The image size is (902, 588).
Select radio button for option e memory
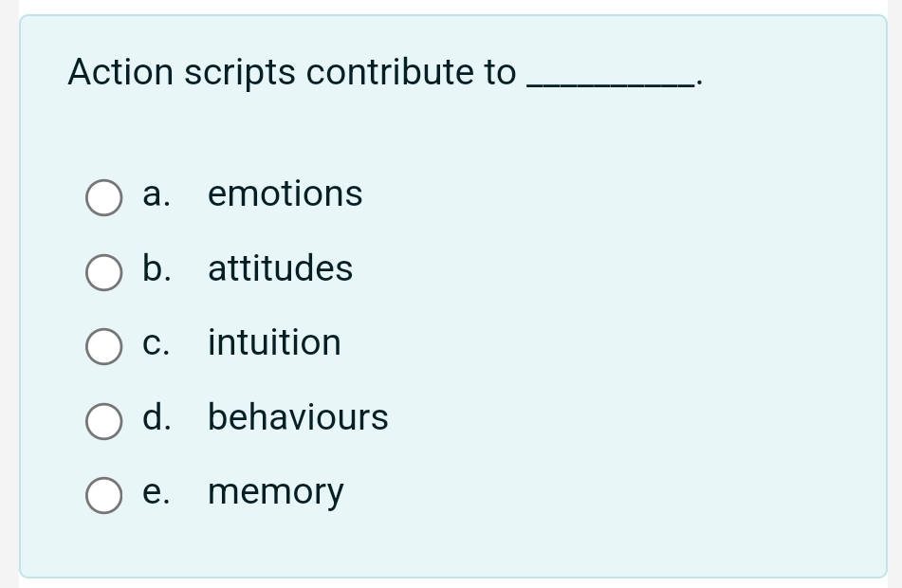pyautogui.click(x=103, y=495)
